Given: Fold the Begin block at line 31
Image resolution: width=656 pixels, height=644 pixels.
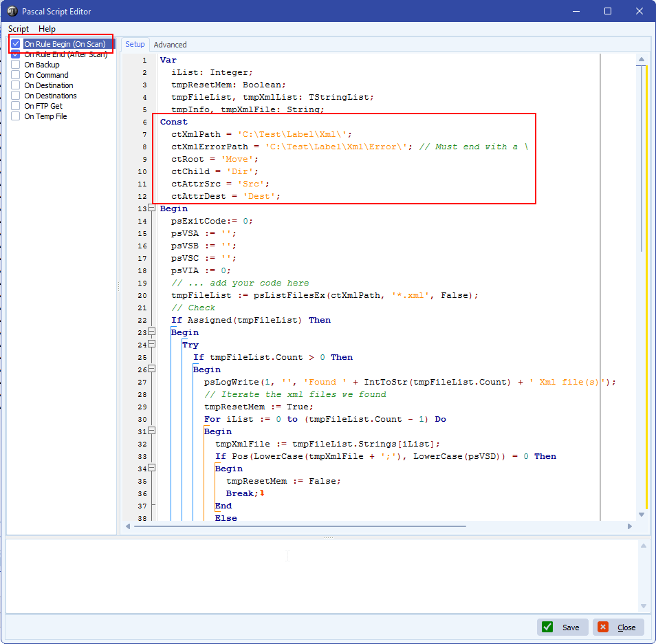Looking at the screenshot, I should point(152,431).
